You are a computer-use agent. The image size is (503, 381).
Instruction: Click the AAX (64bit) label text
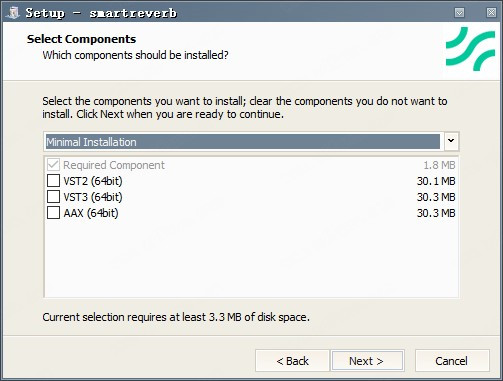[x=91, y=213]
